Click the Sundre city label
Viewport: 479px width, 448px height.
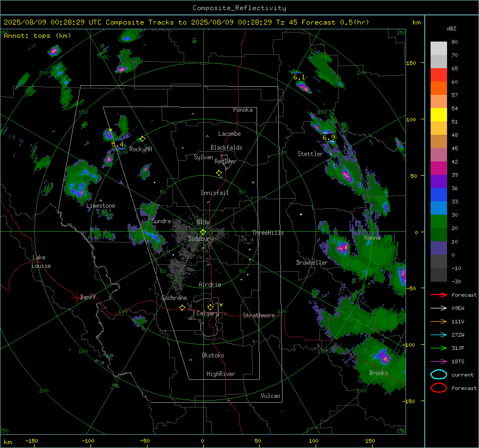click(161, 221)
